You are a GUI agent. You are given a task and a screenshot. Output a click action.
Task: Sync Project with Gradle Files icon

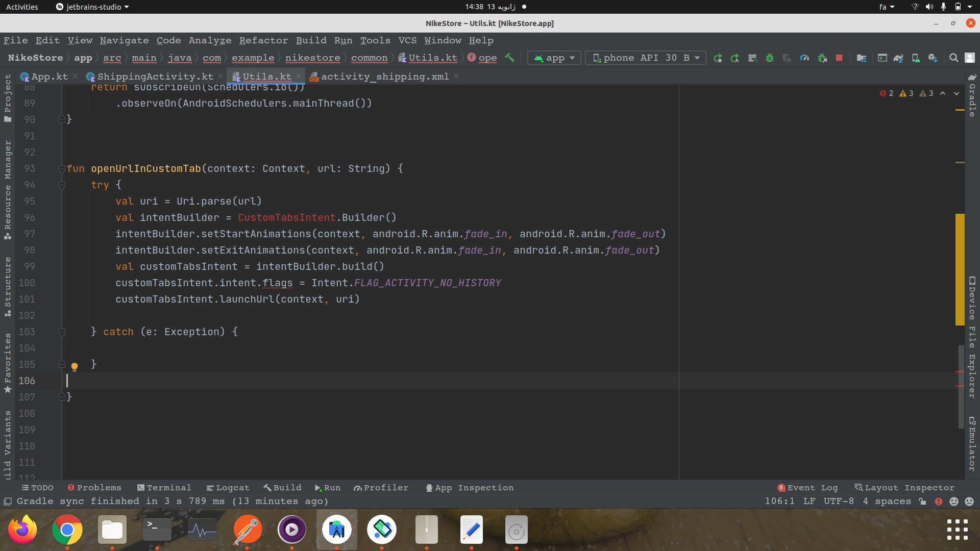899,58
